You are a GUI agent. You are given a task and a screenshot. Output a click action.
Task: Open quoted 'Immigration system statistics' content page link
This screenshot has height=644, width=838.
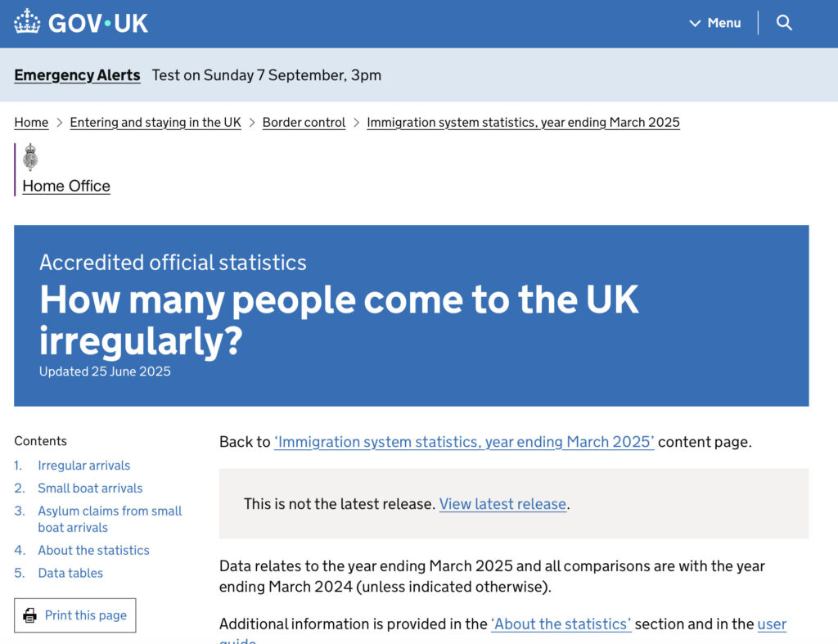tap(464, 442)
